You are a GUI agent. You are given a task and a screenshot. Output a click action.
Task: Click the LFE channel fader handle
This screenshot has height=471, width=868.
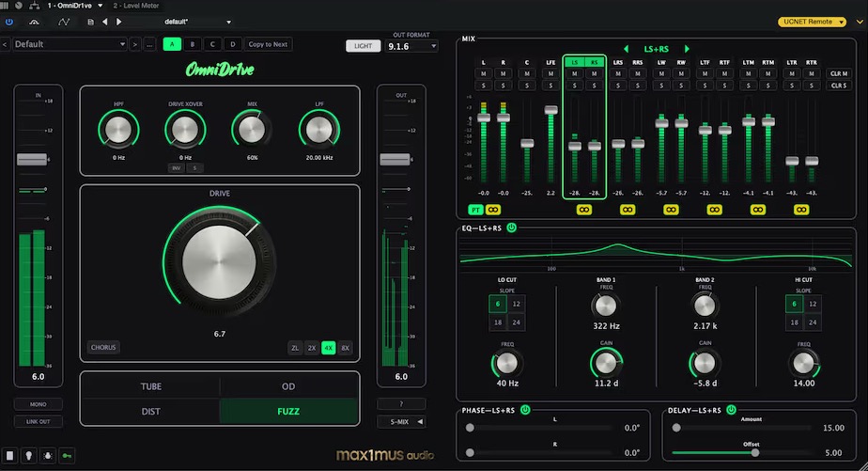550,110
